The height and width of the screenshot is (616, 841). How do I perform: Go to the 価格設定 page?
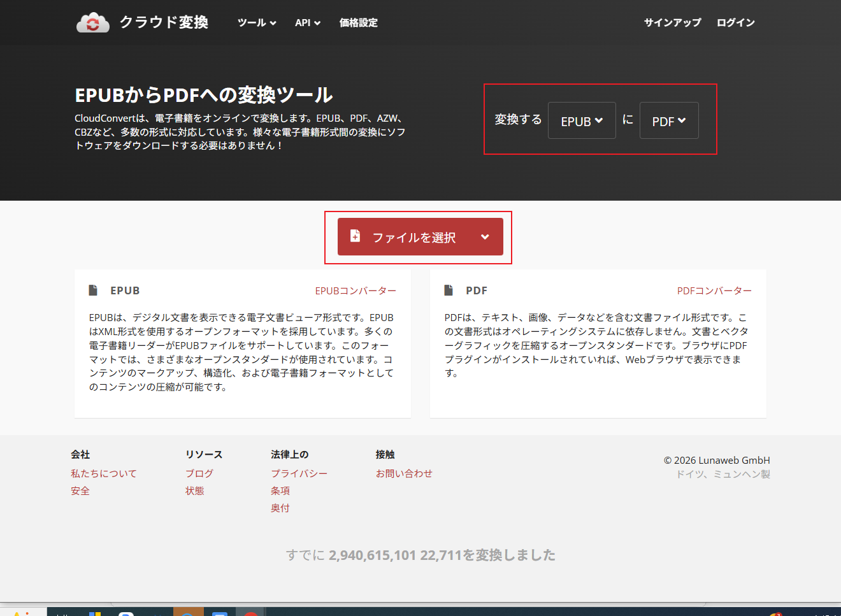click(358, 22)
